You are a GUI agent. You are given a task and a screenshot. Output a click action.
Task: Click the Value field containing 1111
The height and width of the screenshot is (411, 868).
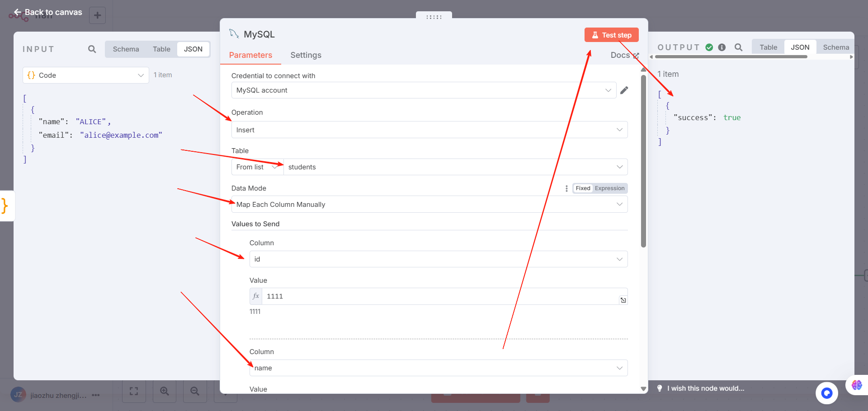click(x=444, y=296)
